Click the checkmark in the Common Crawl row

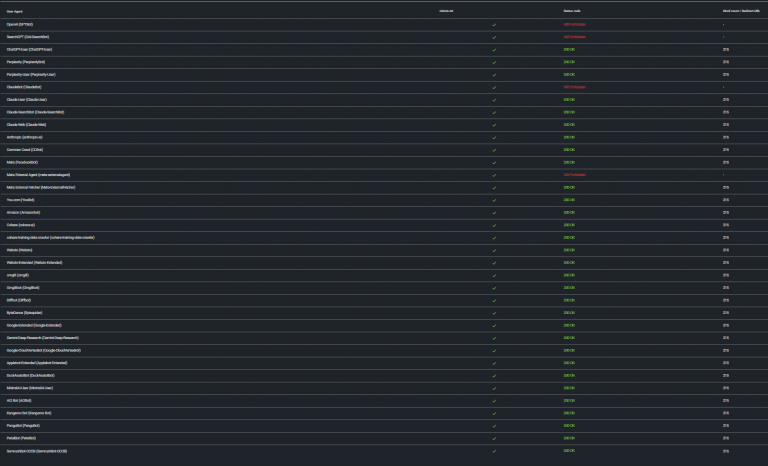[494, 149]
